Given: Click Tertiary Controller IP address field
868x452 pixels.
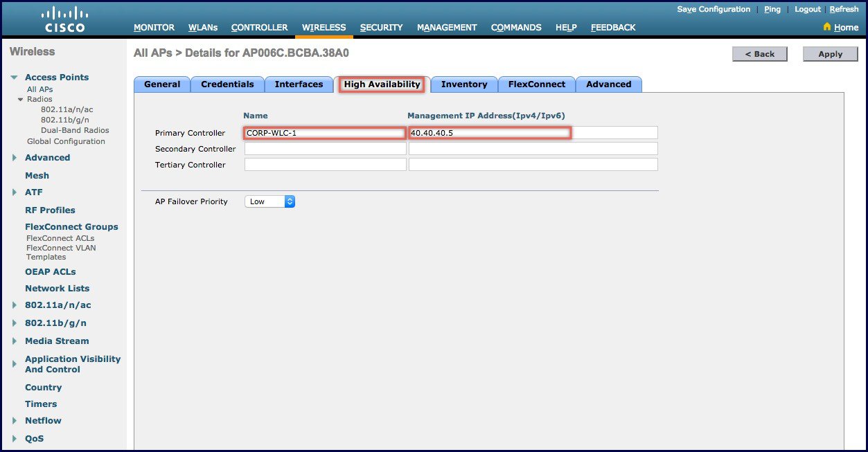Looking at the screenshot, I should tap(533, 165).
